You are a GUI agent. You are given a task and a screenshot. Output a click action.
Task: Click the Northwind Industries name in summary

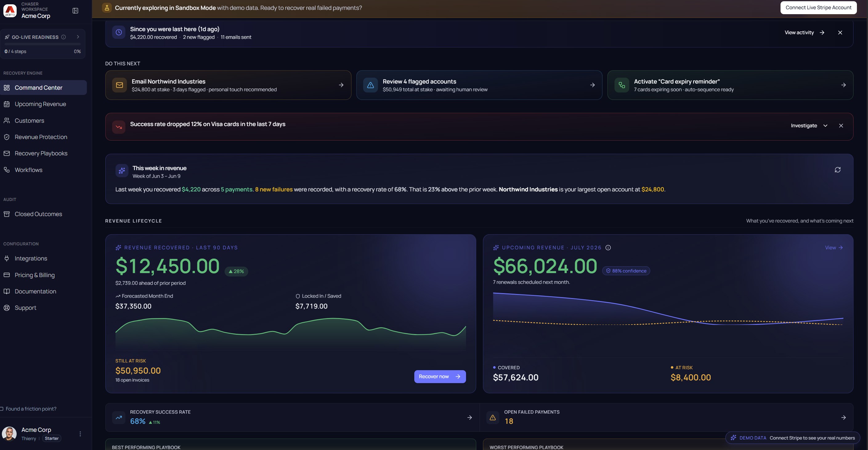(528, 190)
